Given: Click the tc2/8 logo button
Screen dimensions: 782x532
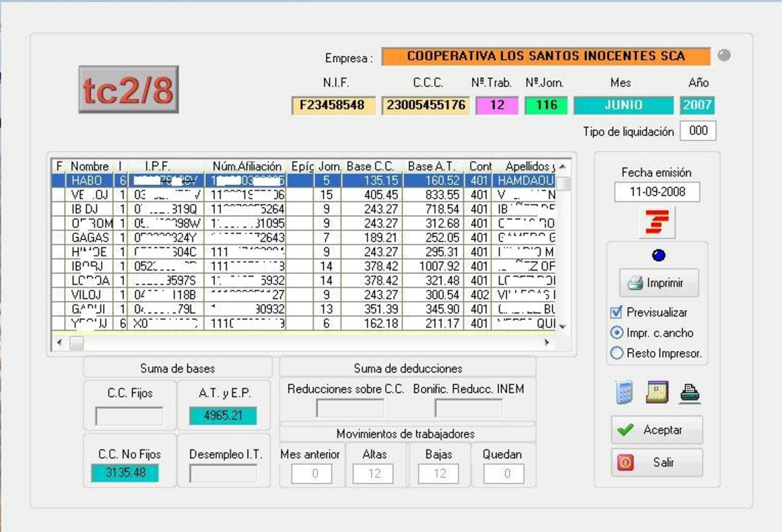Looking at the screenshot, I should point(128,90).
